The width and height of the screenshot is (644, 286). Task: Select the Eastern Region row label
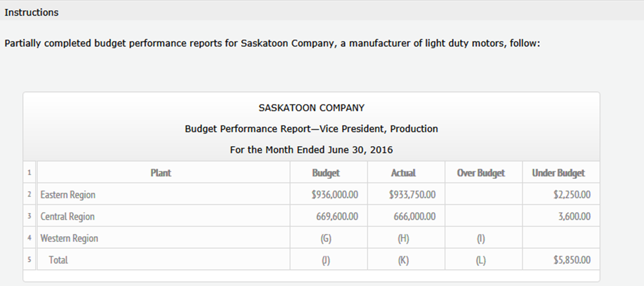coord(68,195)
